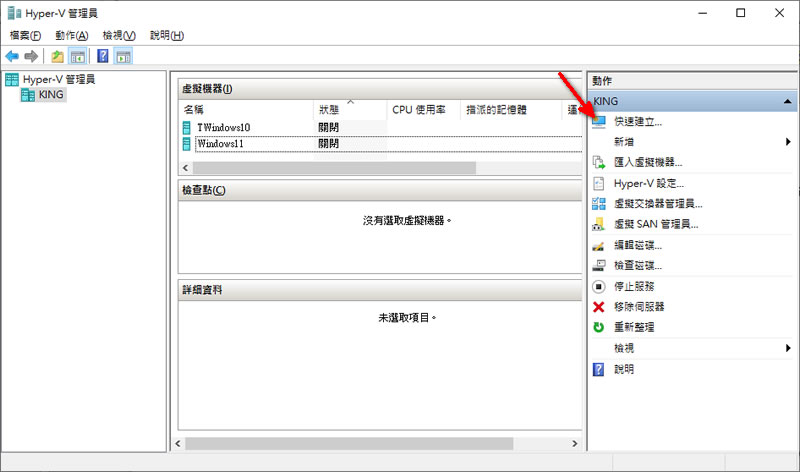
Task: Open the 檢視(V) menu
Action: (119, 35)
